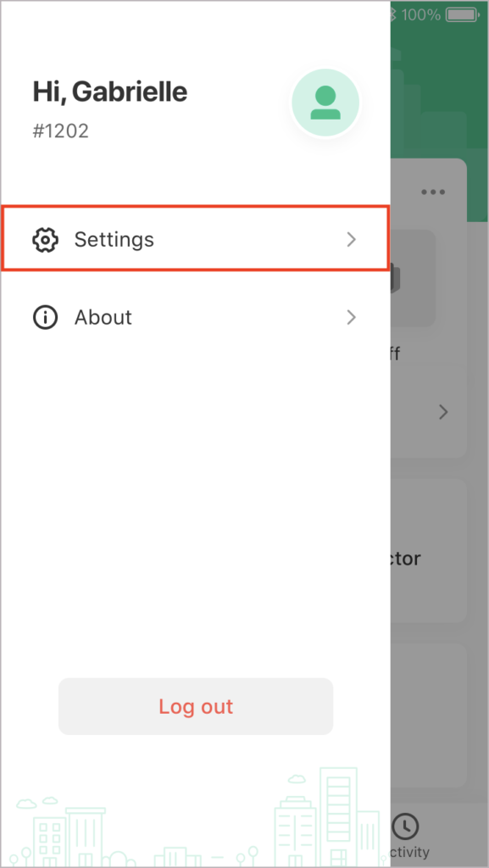Click the Activity clock icon
This screenshot has width=489, height=868.
coord(406,826)
